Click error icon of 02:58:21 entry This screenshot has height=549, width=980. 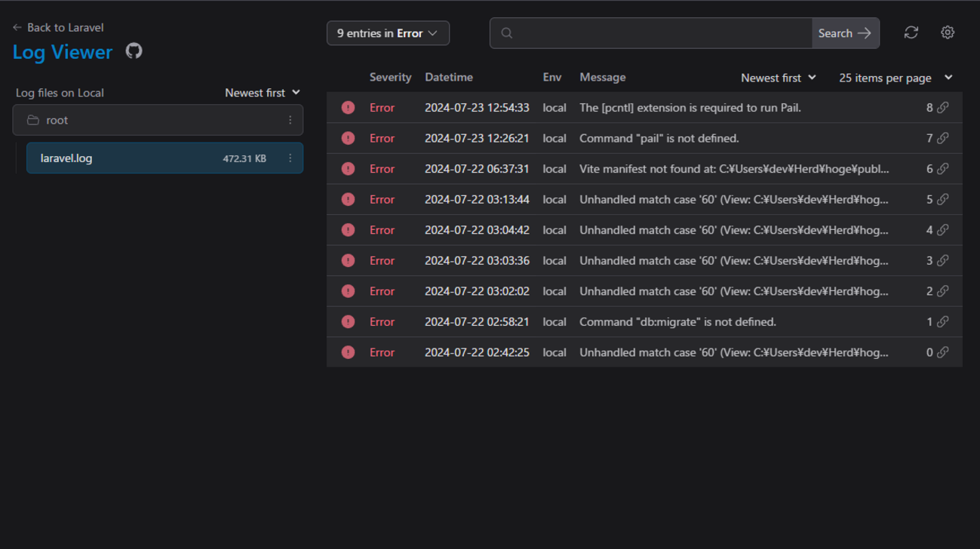(348, 321)
